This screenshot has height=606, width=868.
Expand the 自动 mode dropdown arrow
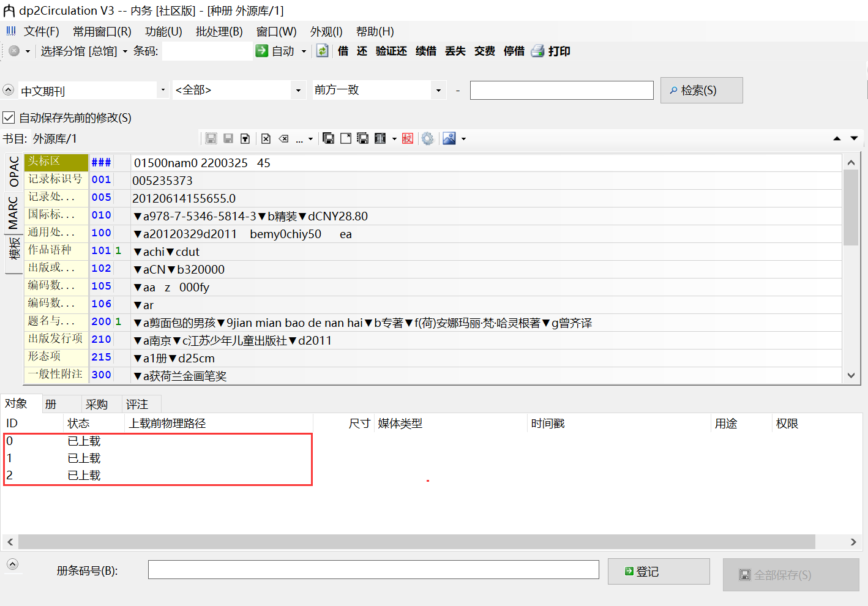pyautogui.click(x=304, y=51)
